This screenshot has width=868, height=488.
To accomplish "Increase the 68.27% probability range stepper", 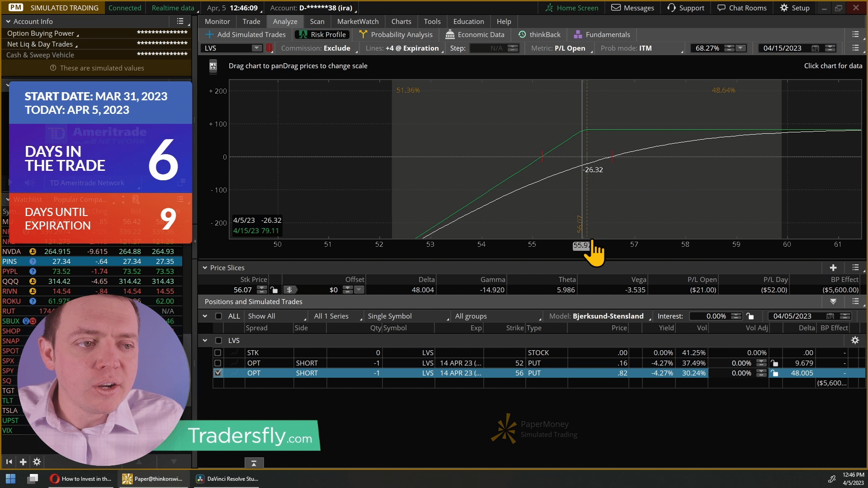I will pos(729,46).
